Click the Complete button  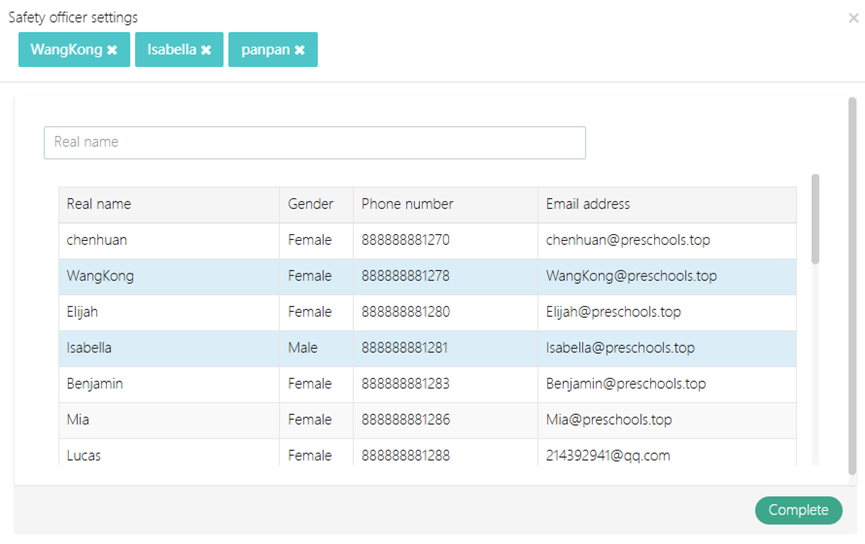pyautogui.click(x=798, y=510)
